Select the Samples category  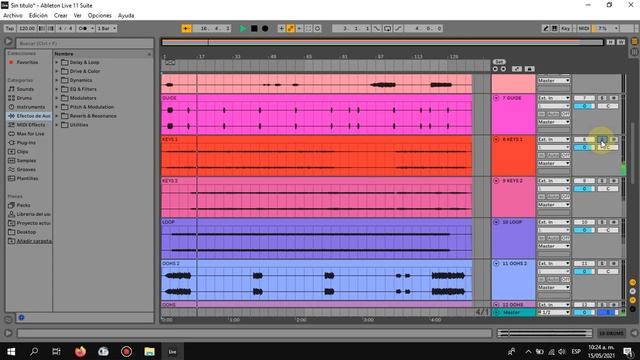[26, 161]
